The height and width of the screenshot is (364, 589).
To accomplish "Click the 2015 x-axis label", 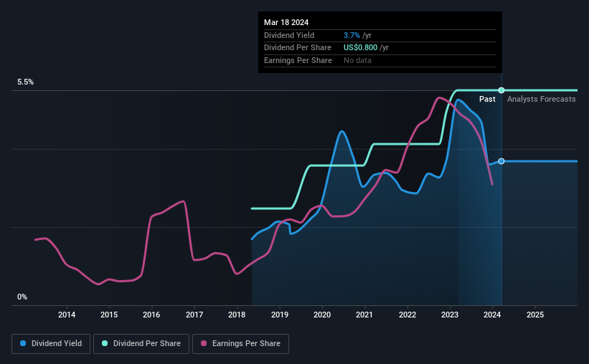I will point(109,315).
